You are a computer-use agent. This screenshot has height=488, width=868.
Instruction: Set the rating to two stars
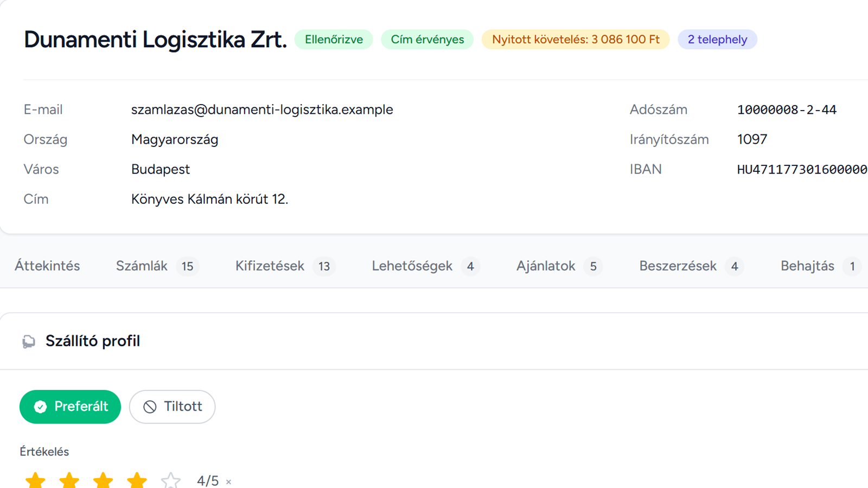click(x=69, y=480)
